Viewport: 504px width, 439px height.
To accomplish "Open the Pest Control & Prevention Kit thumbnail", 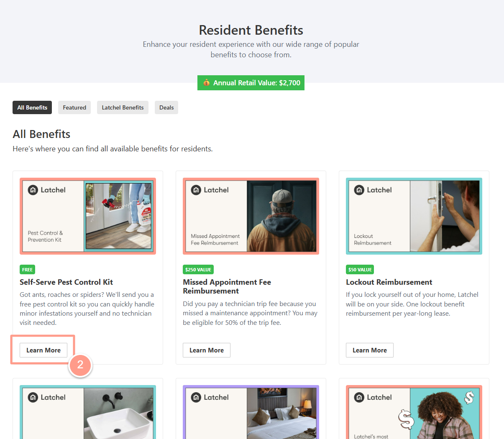I will tap(88, 216).
